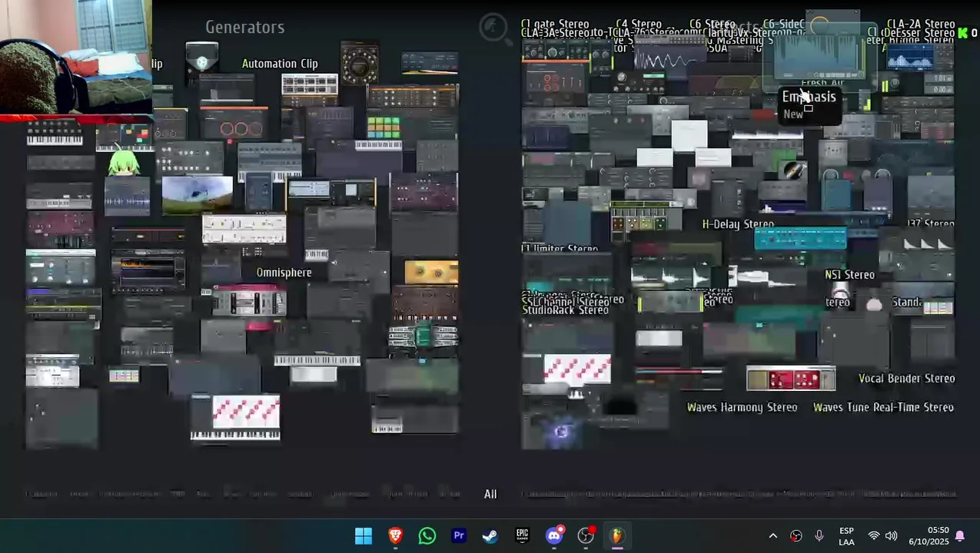
Task: Choose the NS1 Stereo effect
Action: click(849, 274)
